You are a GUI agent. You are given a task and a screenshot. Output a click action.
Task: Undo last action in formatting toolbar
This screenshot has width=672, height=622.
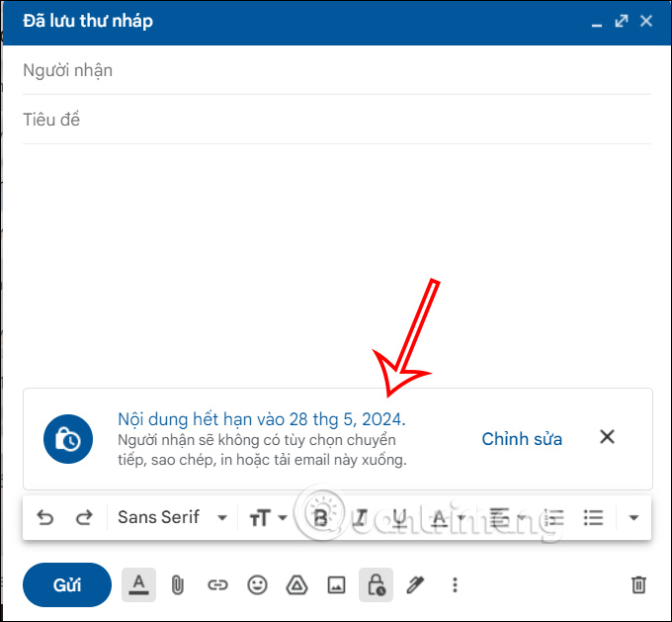(x=45, y=517)
